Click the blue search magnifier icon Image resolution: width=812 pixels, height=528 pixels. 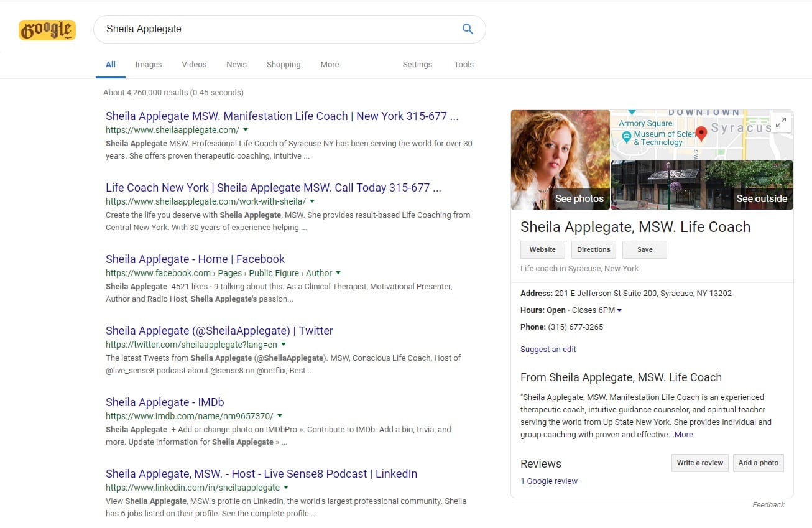[468, 29]
